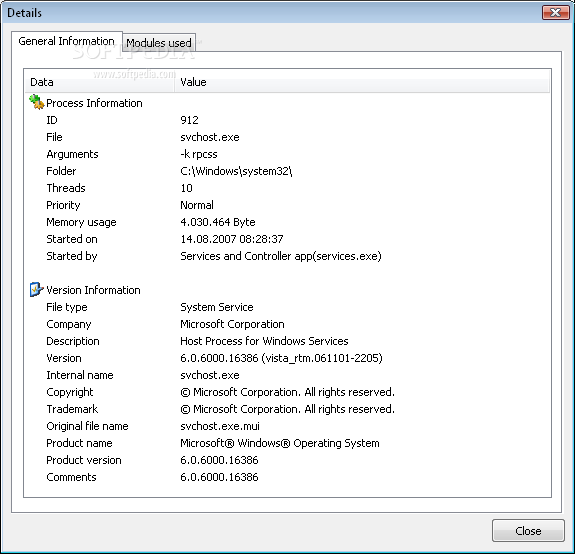Select the Priority row label

coord(63,205)
